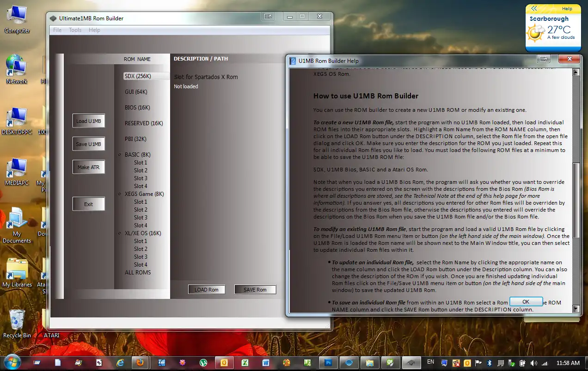Open Word from the taskbar

[266, 363]
